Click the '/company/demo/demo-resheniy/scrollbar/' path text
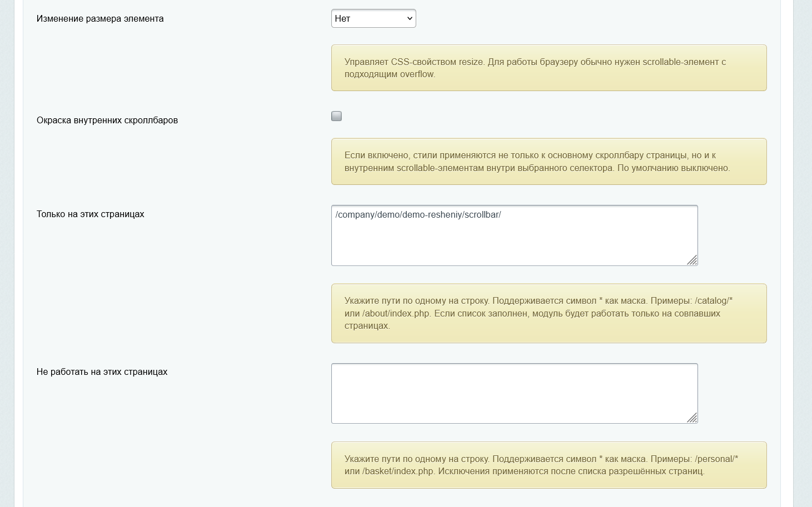The height and width of the screenshot is (507, 812). point(418,214)
